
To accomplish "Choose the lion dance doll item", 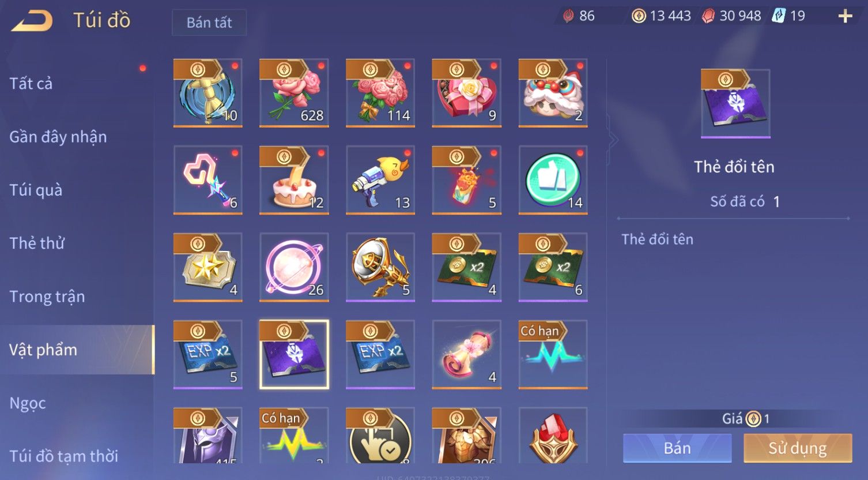I will (x=553, y=93).
